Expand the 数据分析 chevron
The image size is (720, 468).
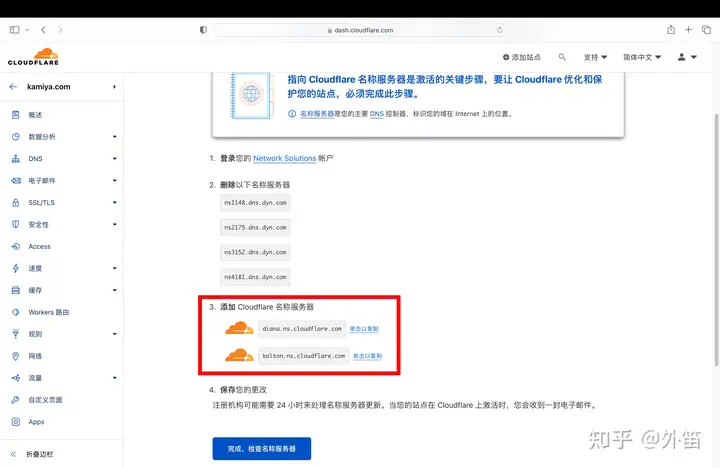click(x=114, y=137)
